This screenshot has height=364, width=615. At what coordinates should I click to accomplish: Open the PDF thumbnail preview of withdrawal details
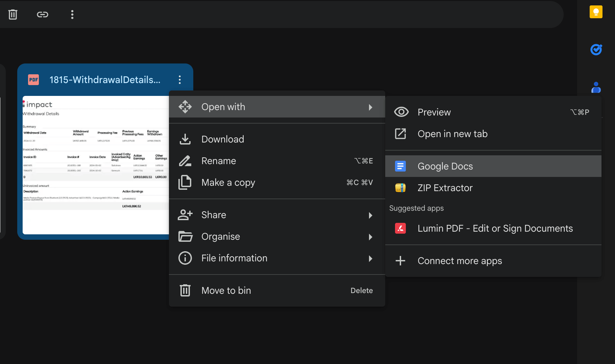point(96,165)
